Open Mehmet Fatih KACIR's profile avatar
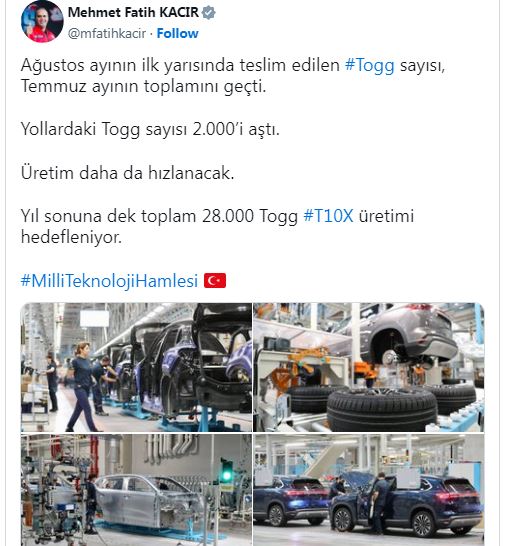This screenshot has height=546, width=507. [42, 22]
